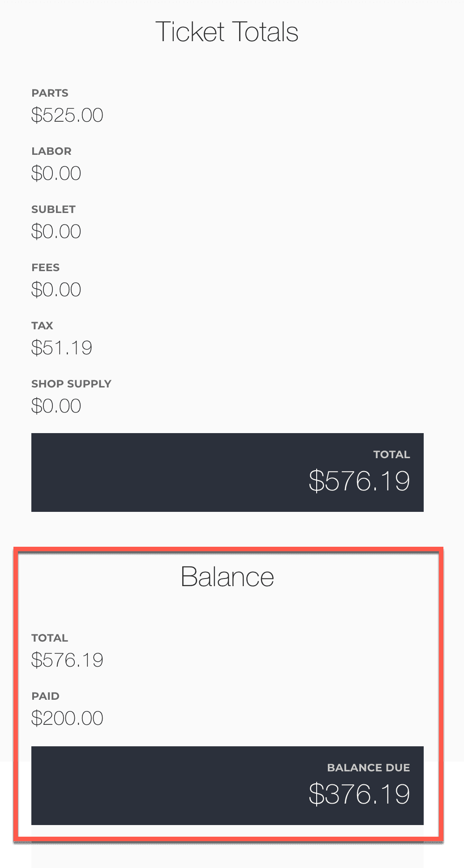Select the SUBLET label
The height and width of the screenshot is (868, 464).
tap(53, 209)
